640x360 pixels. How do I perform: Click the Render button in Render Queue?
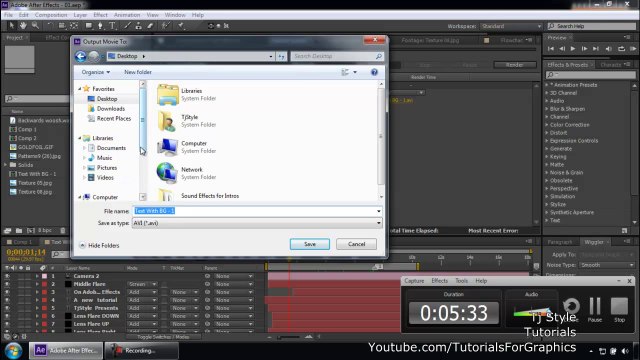click(x=514, y=65)
